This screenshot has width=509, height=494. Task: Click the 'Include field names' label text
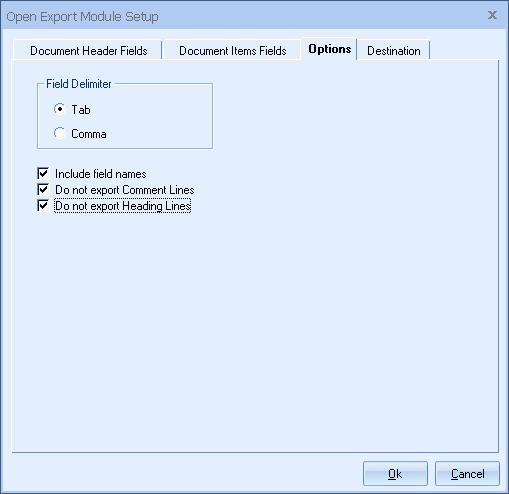[x=101, y=174]
